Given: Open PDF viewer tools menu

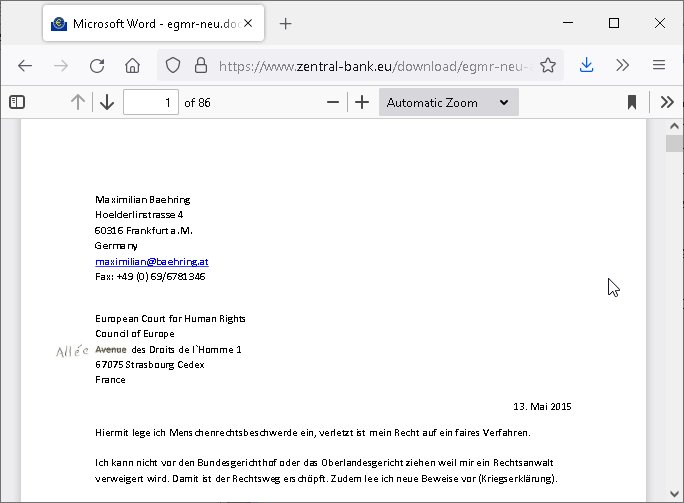Looking at the screenshot, I should [x=667, y=103].
